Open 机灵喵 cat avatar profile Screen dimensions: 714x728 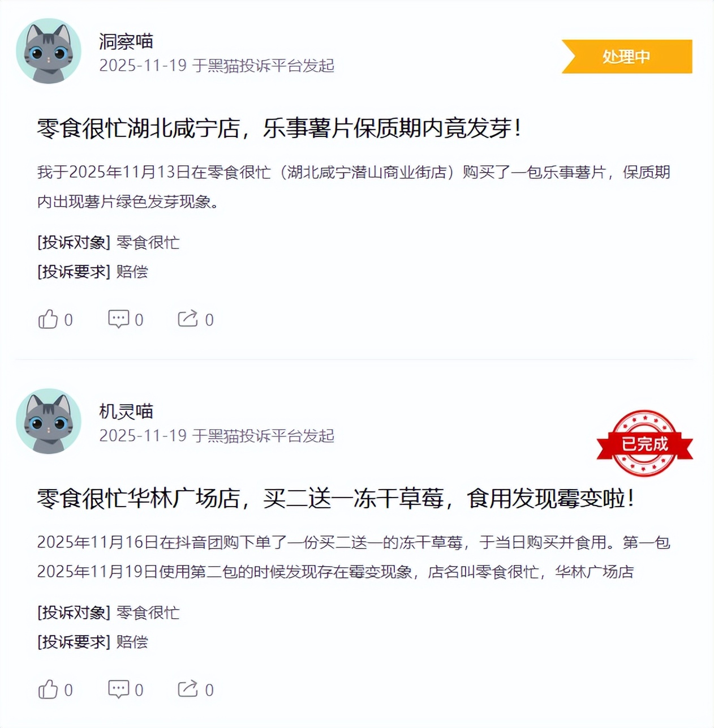tap(49, 421)
